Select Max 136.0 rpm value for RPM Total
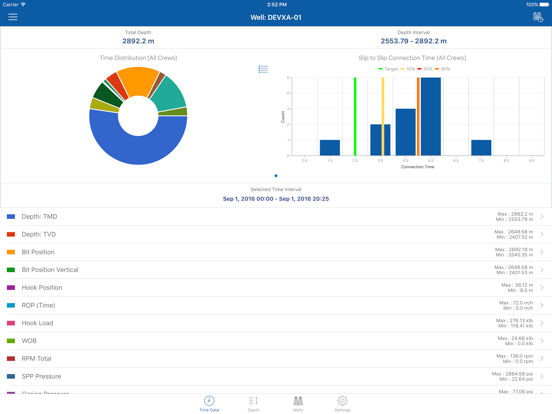This screenshot has width=552, height=414. [515, 356]
